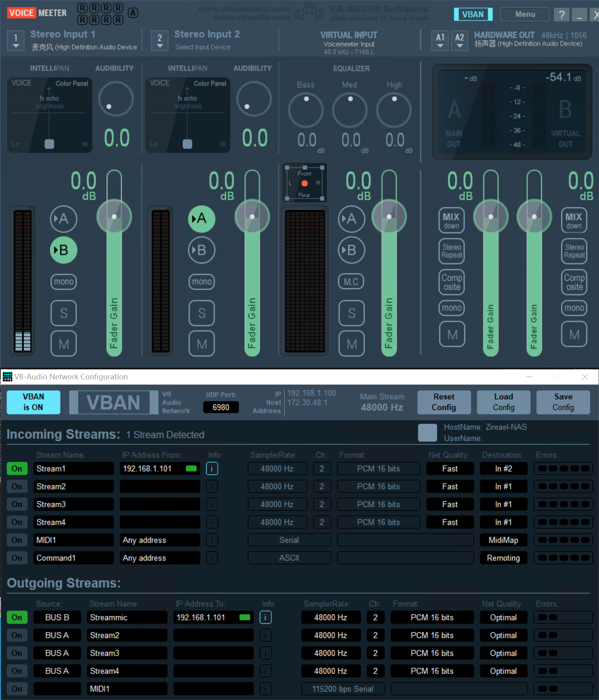Route Stereo Input 1 to bus A

63,219
